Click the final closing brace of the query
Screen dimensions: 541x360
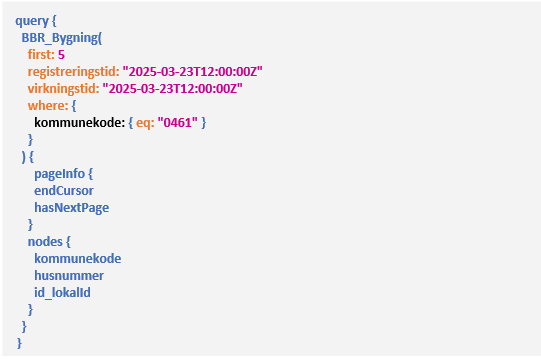point(19,343)
